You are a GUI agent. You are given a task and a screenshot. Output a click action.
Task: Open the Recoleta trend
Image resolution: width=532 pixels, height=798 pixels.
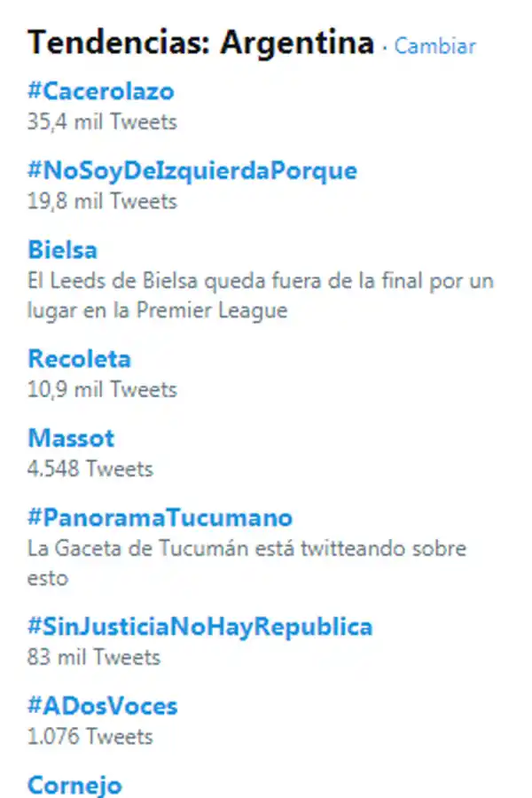(80, 358)
